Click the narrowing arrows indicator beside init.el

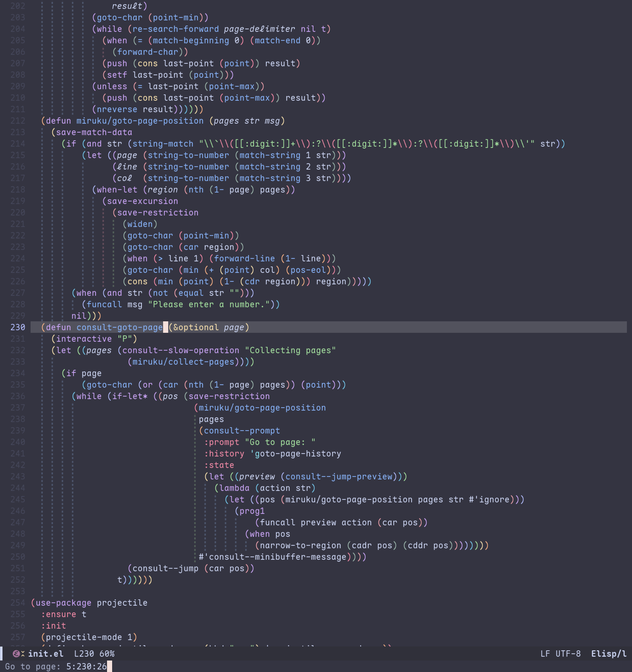(x=23, y=654)
